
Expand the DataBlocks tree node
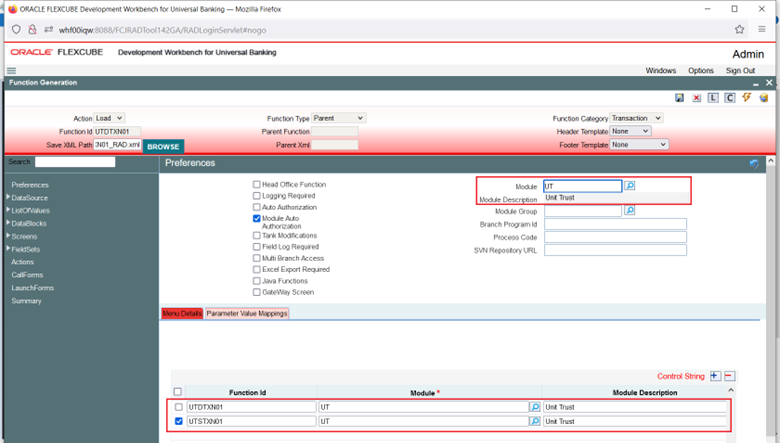[x=8, y=223]
